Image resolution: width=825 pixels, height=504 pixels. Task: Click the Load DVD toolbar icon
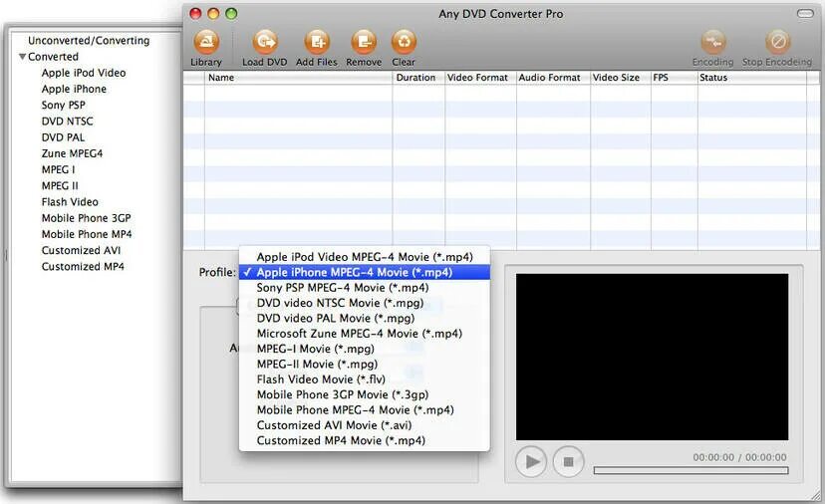(x=265, y=42)
